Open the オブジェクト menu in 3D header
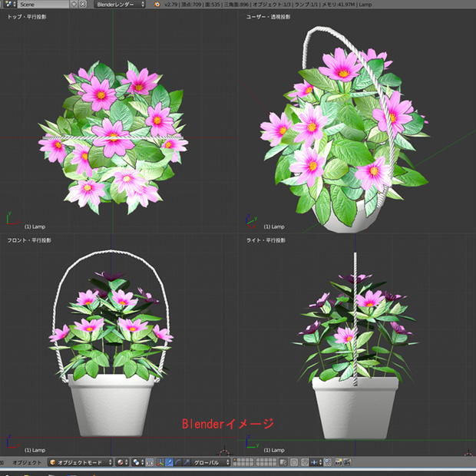 point(27,462)
